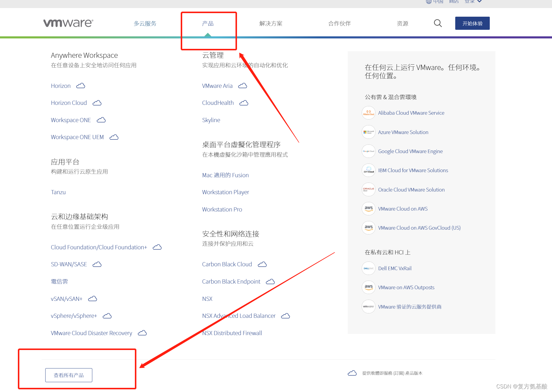
Task: Click the 安全性和网络连接 heading
Action: point(231,234)
